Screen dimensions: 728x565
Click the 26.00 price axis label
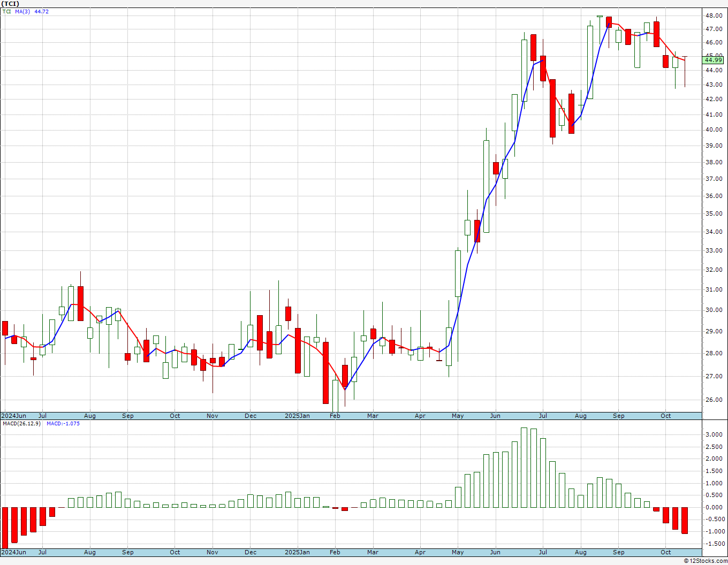[x=714, y=400]
